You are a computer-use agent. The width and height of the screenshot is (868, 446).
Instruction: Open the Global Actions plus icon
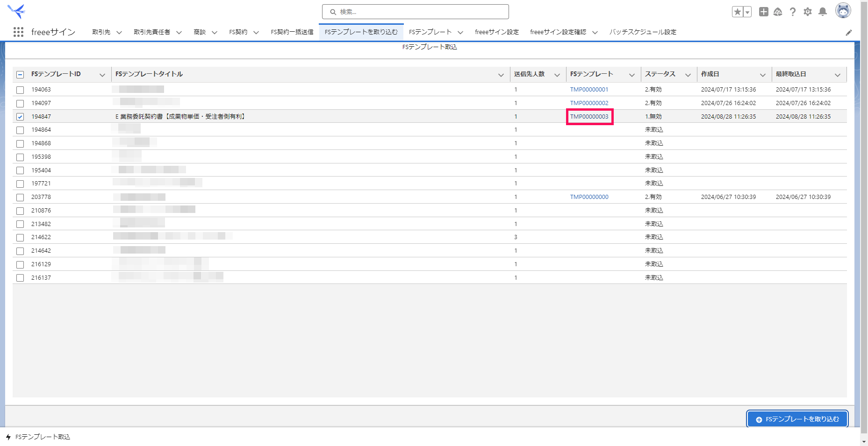pos(763,12)
